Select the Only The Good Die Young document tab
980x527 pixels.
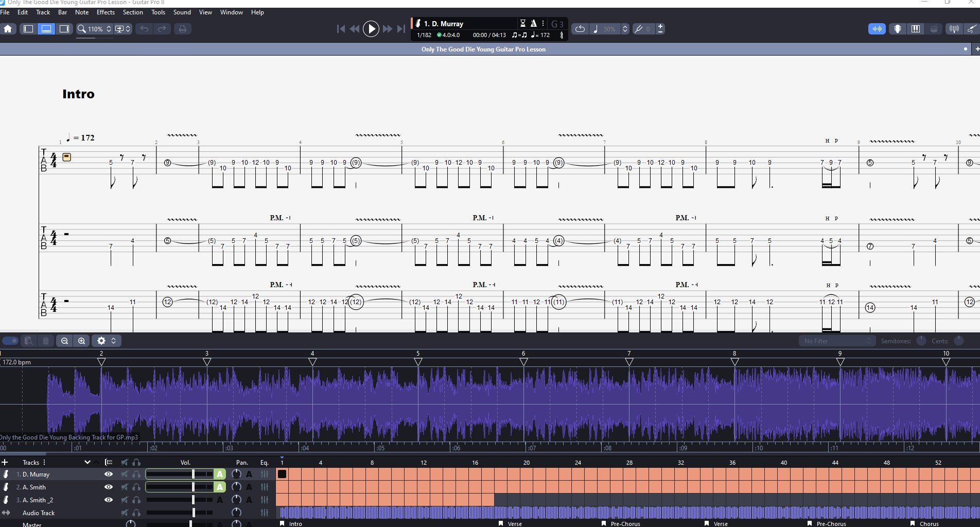483,49
